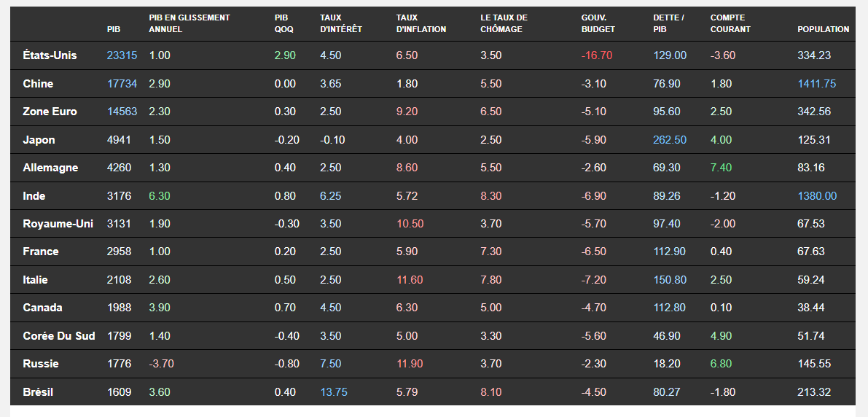Click Chine's population value 1411.75

pyautogui.click(x=816, y=84)
